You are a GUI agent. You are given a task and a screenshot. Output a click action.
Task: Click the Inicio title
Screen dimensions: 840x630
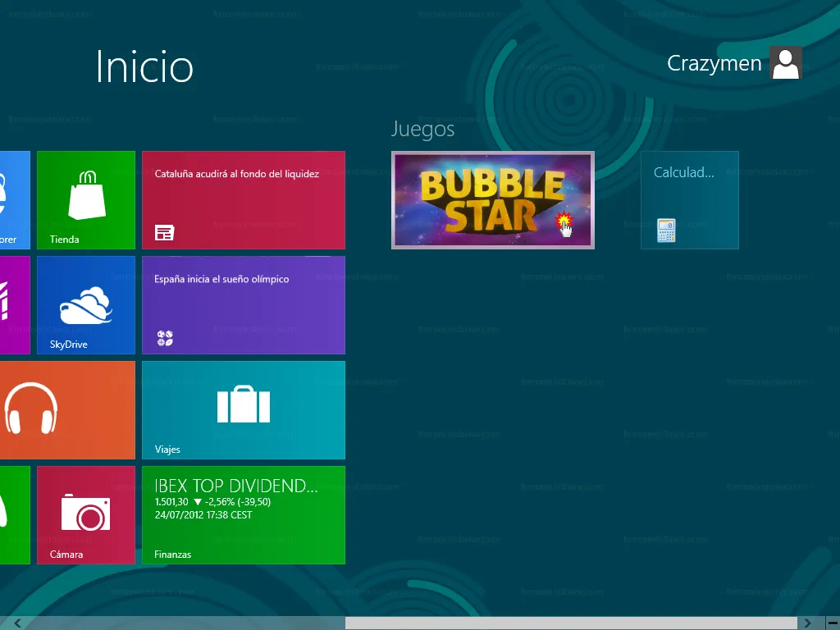point(144,66)
